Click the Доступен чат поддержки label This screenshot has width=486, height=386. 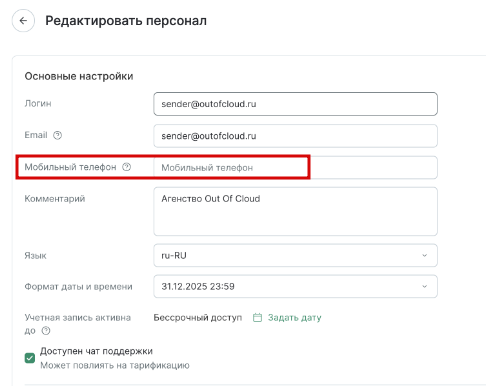tap(96, 351)
